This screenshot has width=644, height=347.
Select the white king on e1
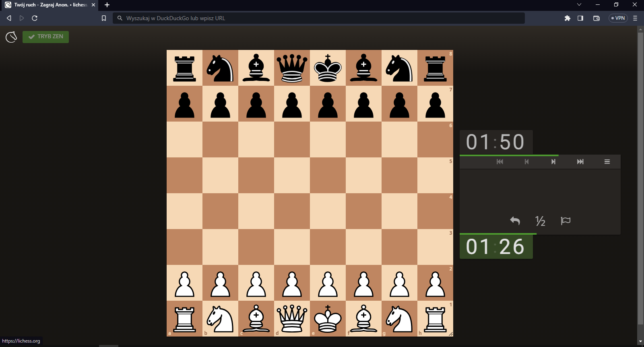click(x=328, y=318)
